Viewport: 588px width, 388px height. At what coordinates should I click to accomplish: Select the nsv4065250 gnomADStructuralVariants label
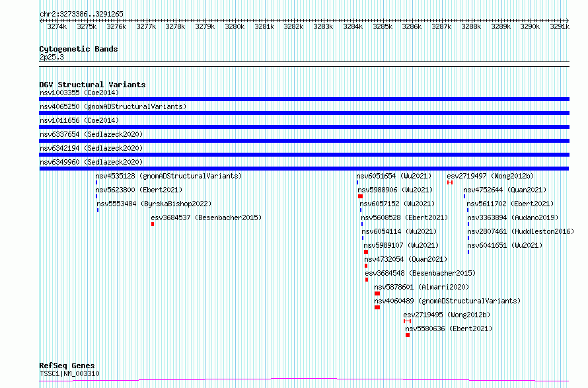[x=113, y=106]
